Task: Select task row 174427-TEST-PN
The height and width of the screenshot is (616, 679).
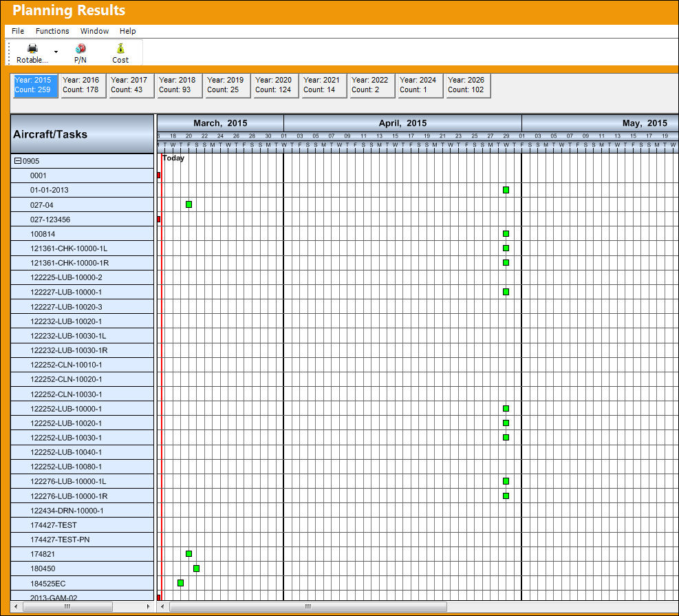Action: (83, 540)
